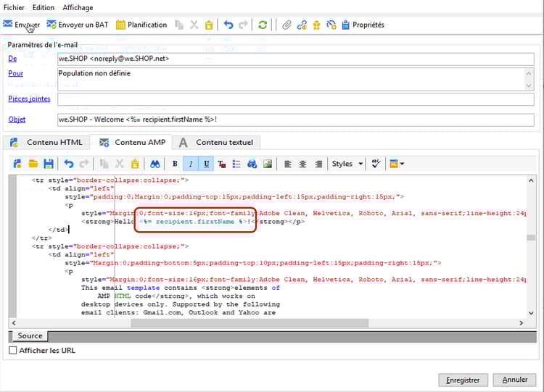
Task: Click the cut scissors icon in top toolbar
Action: click(x=194, y=25)
